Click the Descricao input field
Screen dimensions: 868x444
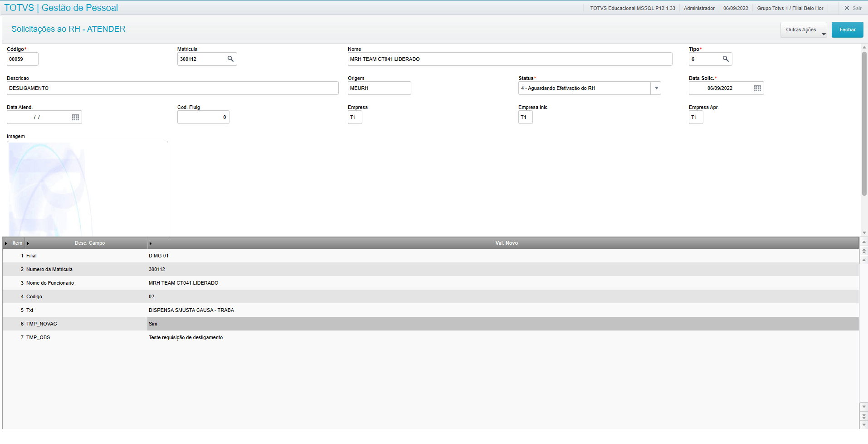[172, 88]
